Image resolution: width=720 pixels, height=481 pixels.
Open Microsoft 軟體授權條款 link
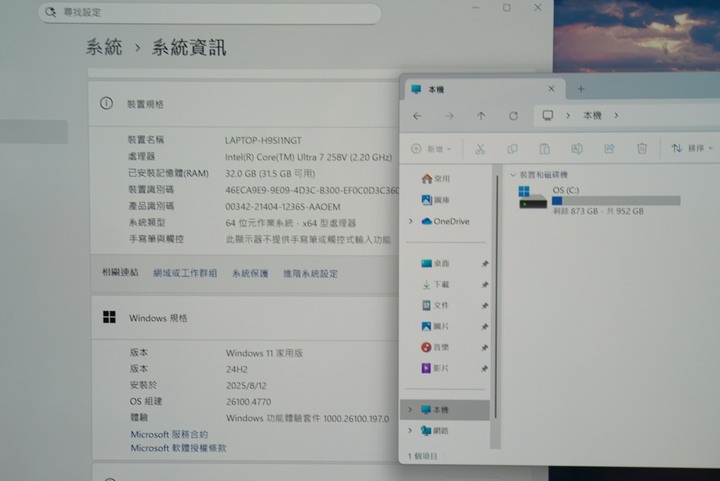click(x=178, y=448)
